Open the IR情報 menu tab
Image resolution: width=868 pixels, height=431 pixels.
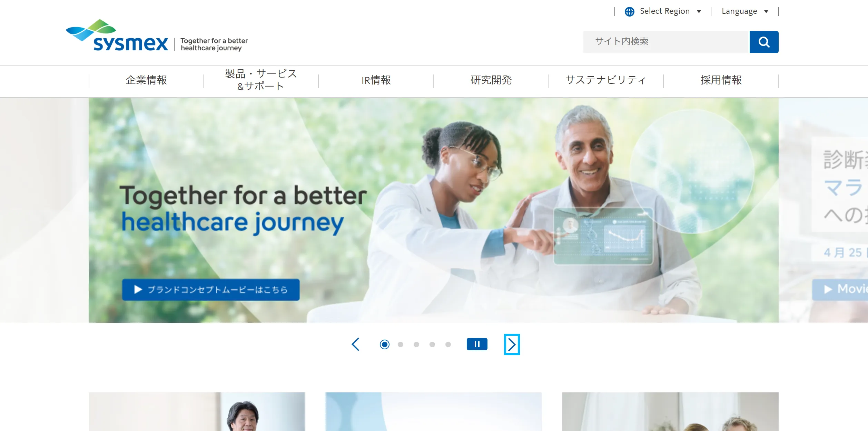376,80
